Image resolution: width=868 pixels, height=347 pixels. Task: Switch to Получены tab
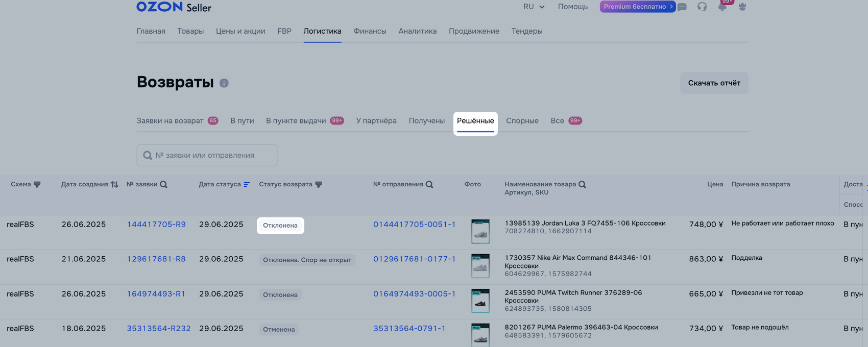point(427,121)
